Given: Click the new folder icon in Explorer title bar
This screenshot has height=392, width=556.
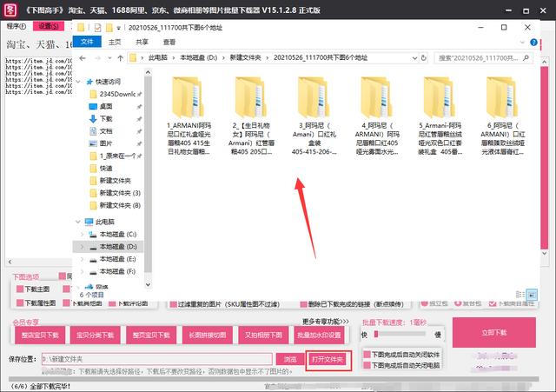Looking at the screenshot, I should (x=109, y=28).
